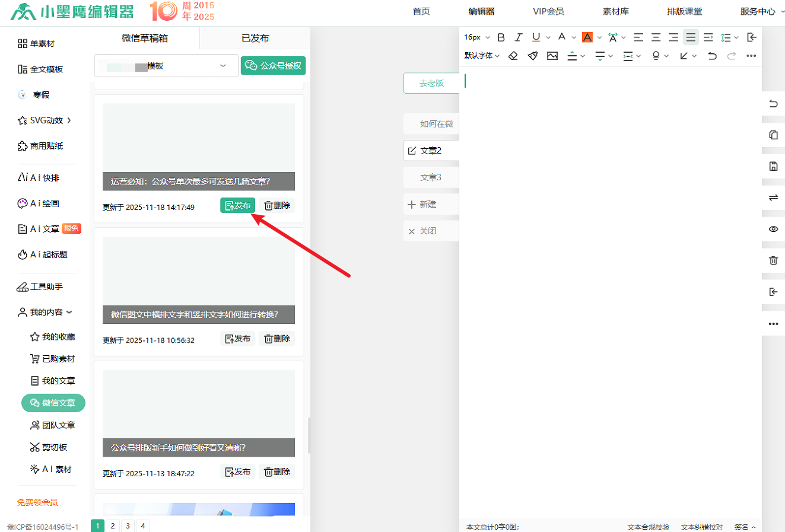
Task: Click the orange background highlight color swatch
Action: coord(587,37)
